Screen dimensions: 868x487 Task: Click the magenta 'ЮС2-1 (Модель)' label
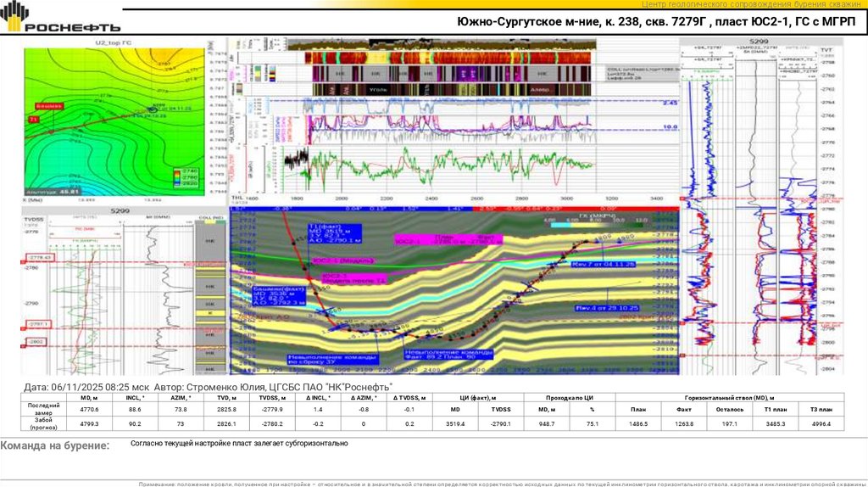(x=342, y=260)
